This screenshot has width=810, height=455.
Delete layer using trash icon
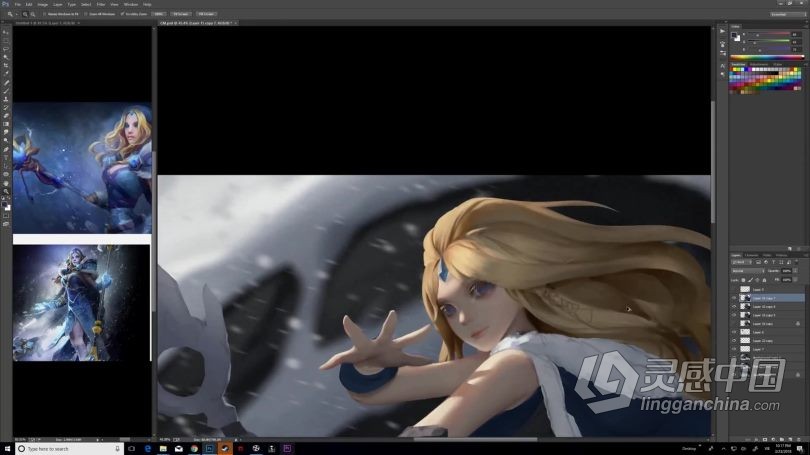pos(798,440)
